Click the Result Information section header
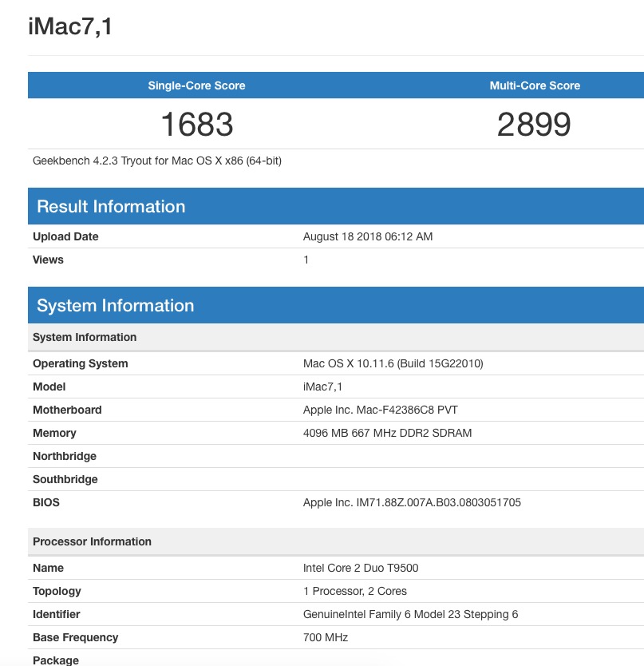The image size is (644, 666). 111,207
